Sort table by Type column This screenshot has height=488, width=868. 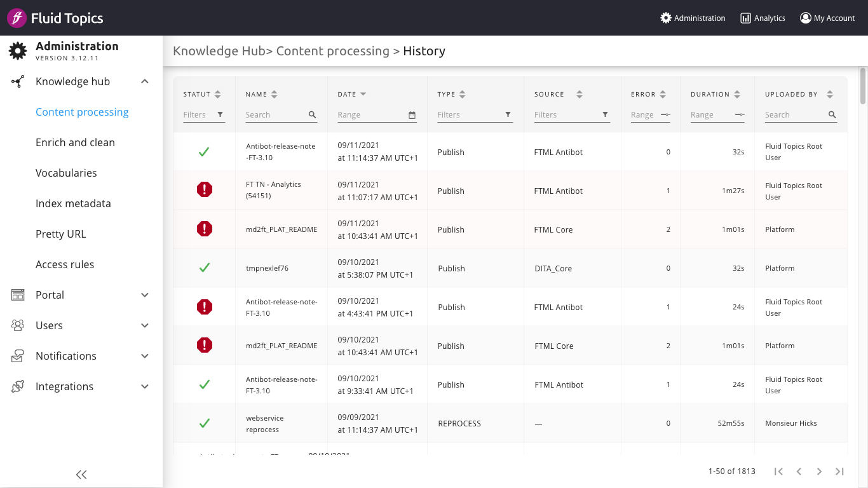pyautogui.click(x=463, y=94)
